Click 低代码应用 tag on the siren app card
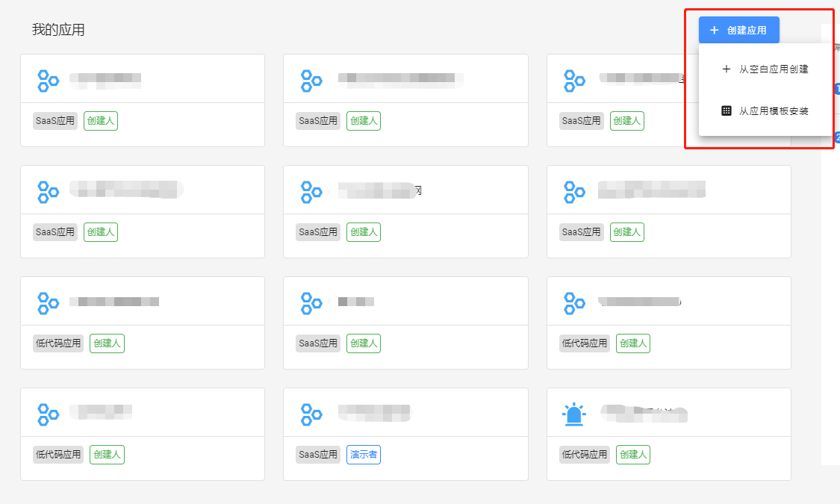Viewport: 840px width, 504px height. coord(584,454)
